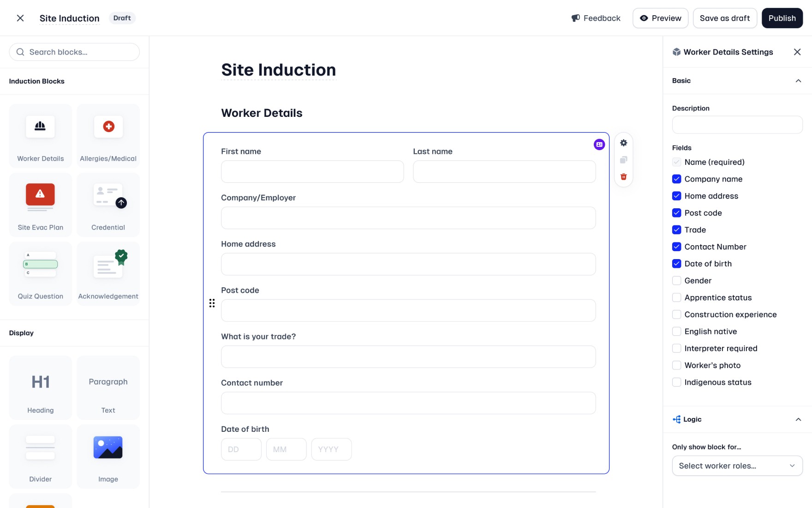Open the Select worker roles dropdown

point(737,466)
